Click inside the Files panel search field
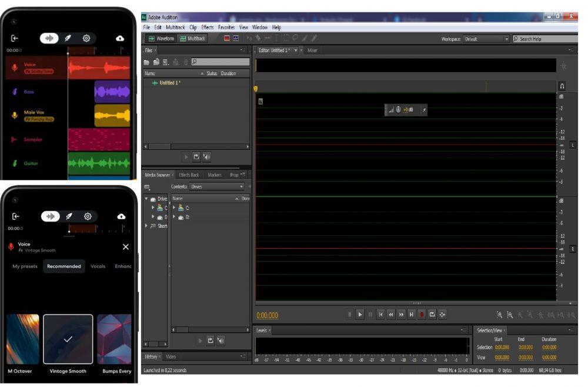Screen dimensions: 588x387 (220, 62)
